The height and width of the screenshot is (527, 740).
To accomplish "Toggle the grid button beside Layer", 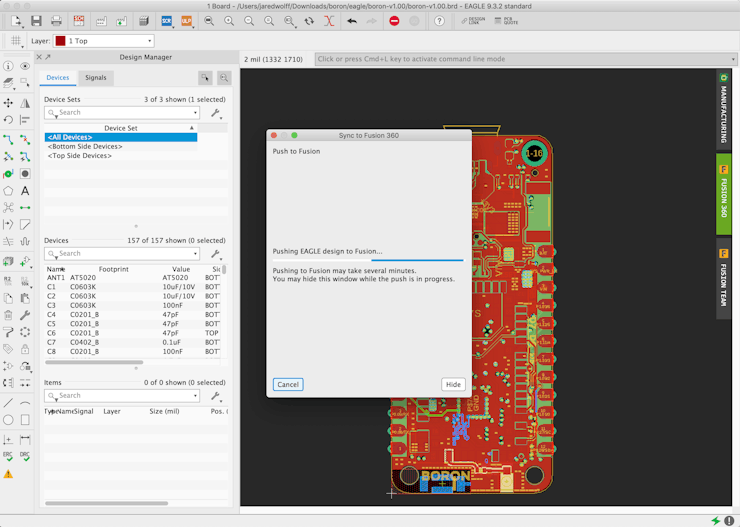I will point(16,41).
